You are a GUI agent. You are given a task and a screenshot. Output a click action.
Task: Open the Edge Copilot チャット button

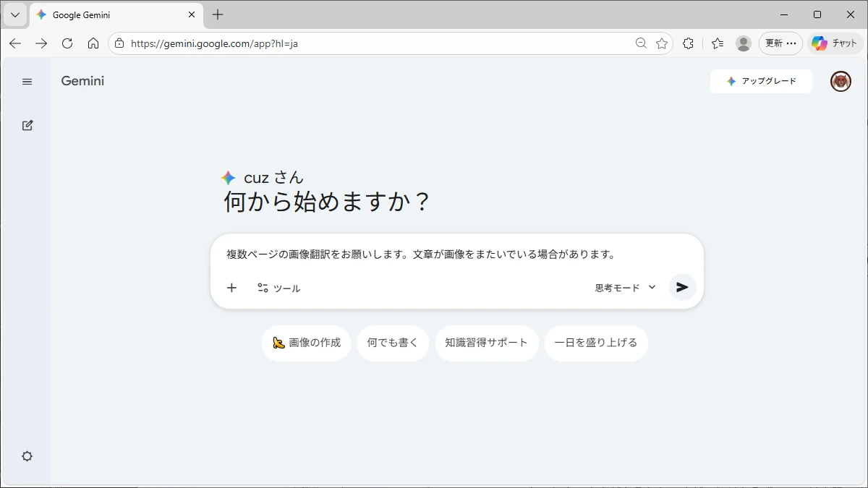click(835, 43)
